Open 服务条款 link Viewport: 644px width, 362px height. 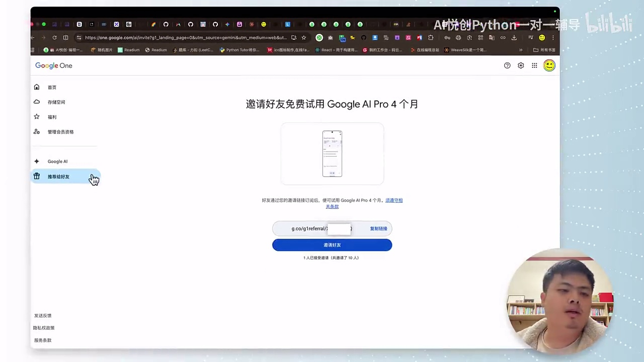pos(43,340)
